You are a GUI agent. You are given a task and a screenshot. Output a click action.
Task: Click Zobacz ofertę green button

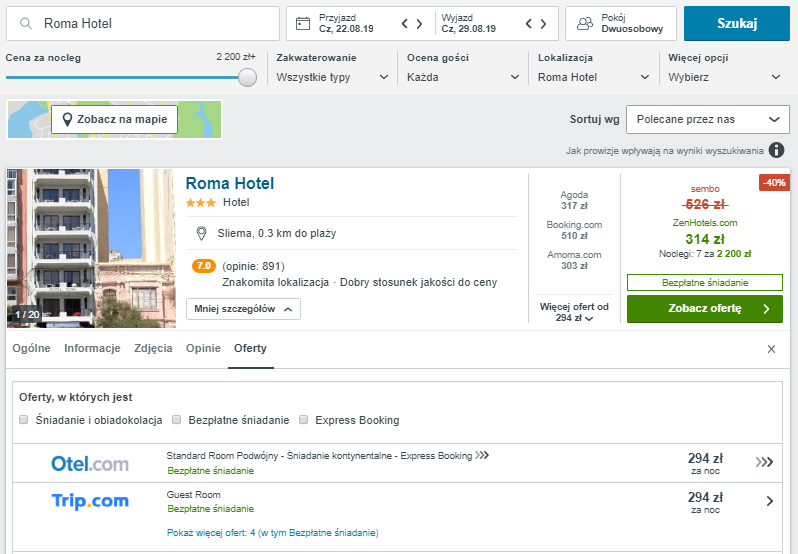(705, 309)
